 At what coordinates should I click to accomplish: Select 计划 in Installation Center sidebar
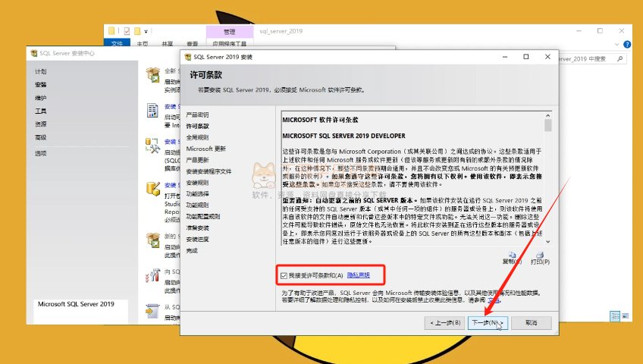[x=41, y=72]
